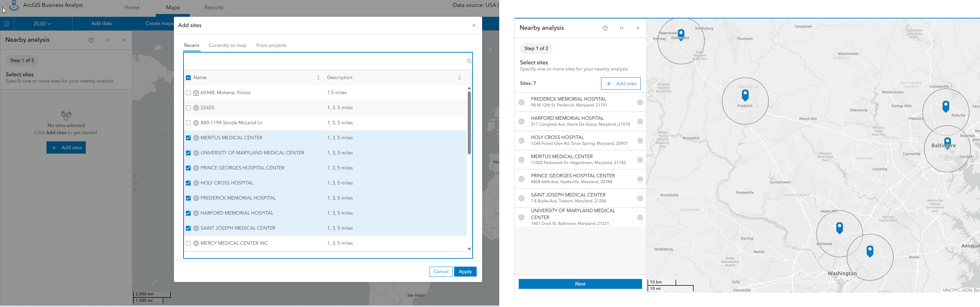
Task: Click the blue Add sites button in left panel
Action: click(66, 148)
